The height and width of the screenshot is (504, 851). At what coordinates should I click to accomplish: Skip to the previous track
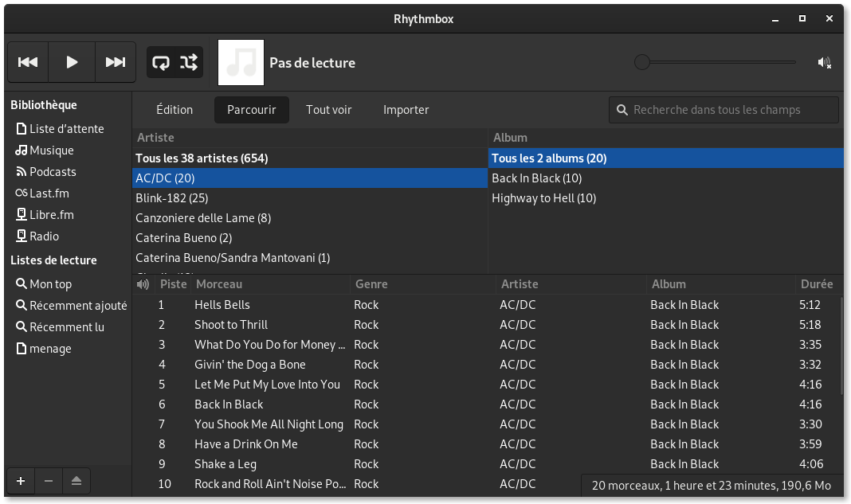[x=28, y=61]
